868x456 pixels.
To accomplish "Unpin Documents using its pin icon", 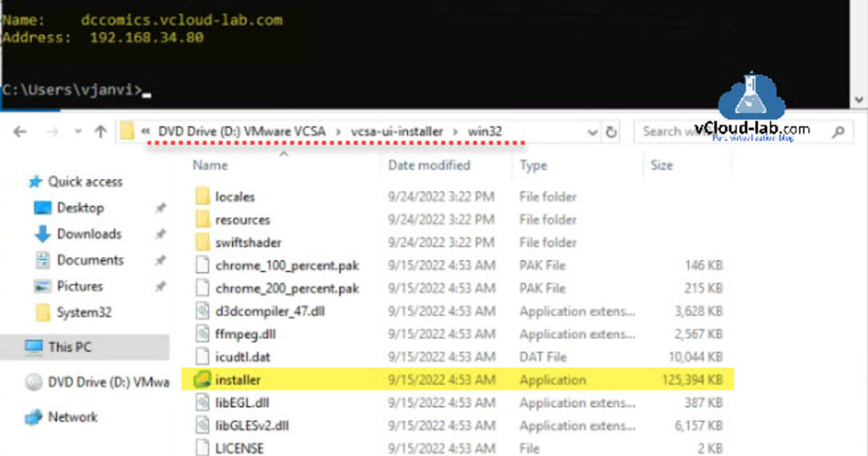I will pos(161,261).
